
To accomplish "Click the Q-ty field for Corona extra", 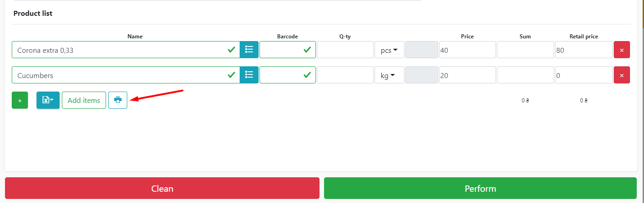I will [345, 50].
